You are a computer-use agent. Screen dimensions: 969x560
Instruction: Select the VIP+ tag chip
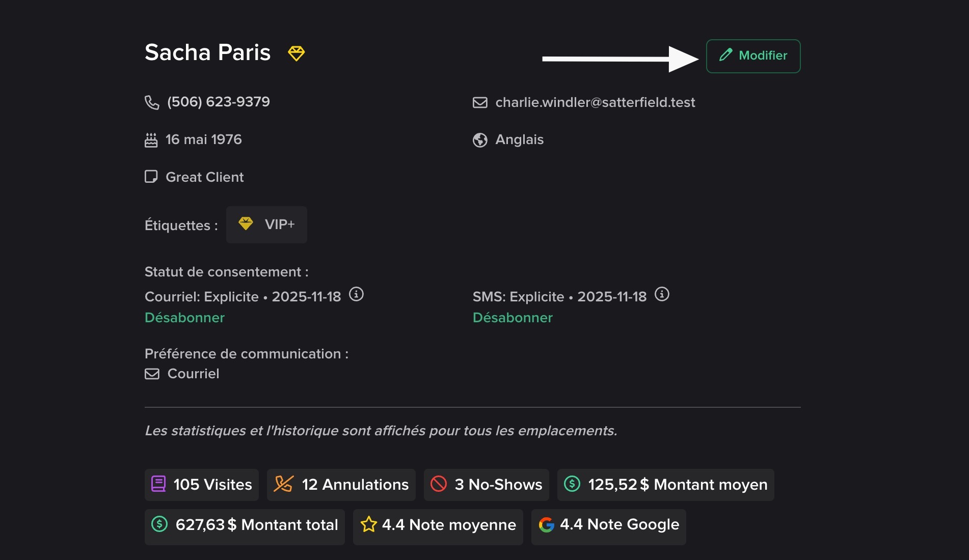point(266,225)
